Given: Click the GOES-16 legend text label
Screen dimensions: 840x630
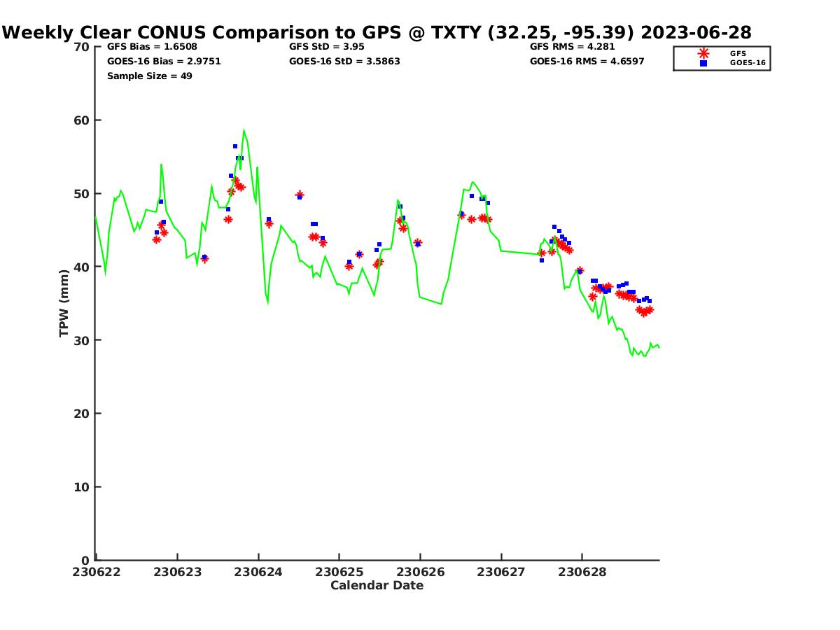Looking at the screenshot, I should (748, 63).
